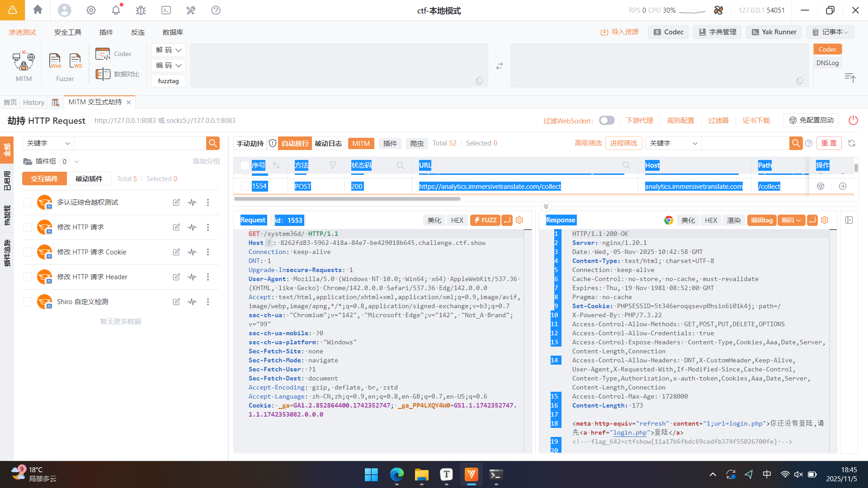This screenshot has width=868, height=488.
Task: Open the Chrome browser icon in the Response panel
Action: (669, 220)
